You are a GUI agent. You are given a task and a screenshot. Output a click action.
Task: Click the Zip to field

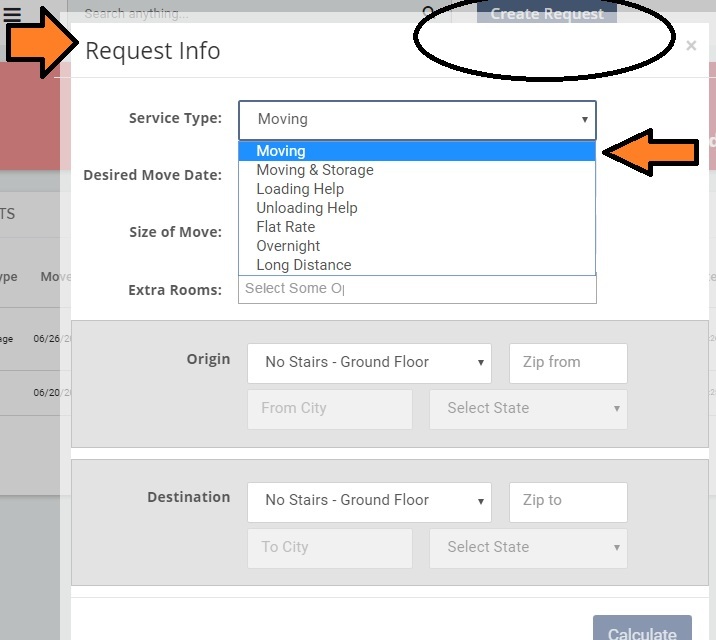568,501
